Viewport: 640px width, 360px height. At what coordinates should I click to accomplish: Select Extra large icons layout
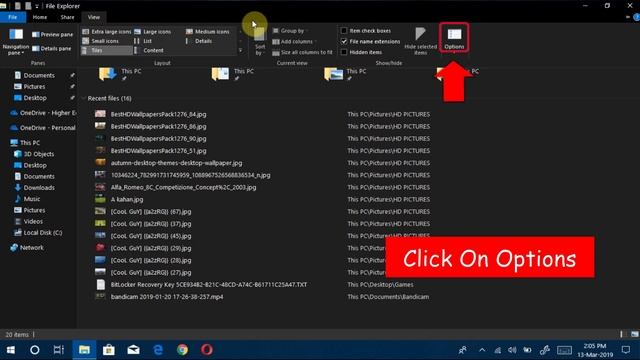[107, 31]
